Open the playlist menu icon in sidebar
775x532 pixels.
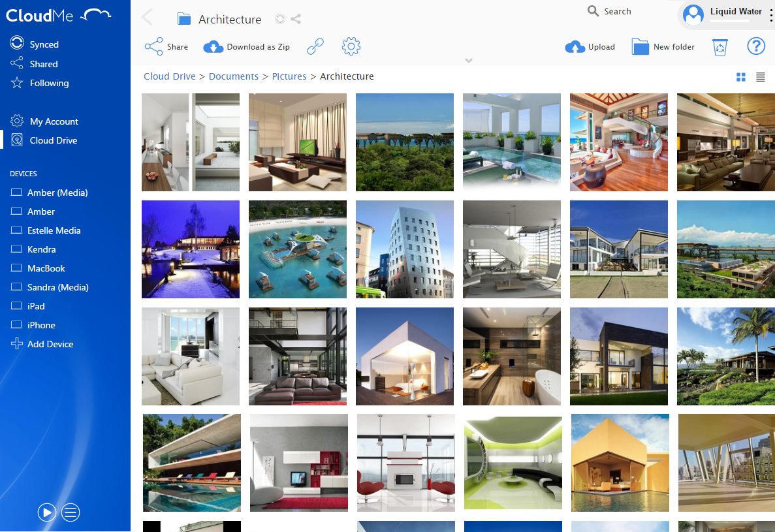[x=71, y=512]
